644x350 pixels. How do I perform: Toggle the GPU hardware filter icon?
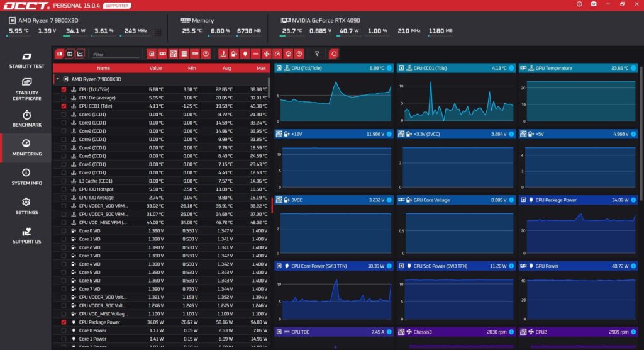pos(163,54)
